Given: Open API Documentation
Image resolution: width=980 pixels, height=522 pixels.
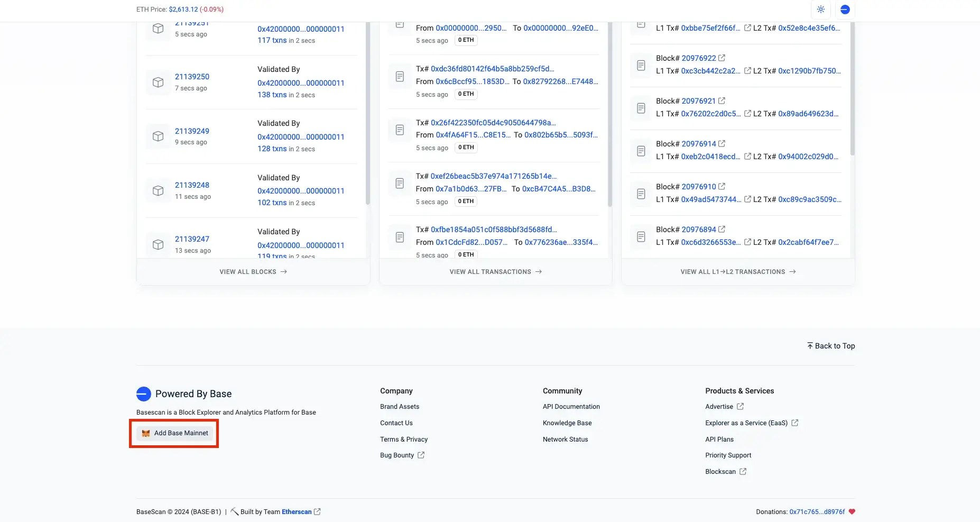Looking at the screenshot, I should click(571, 407).
